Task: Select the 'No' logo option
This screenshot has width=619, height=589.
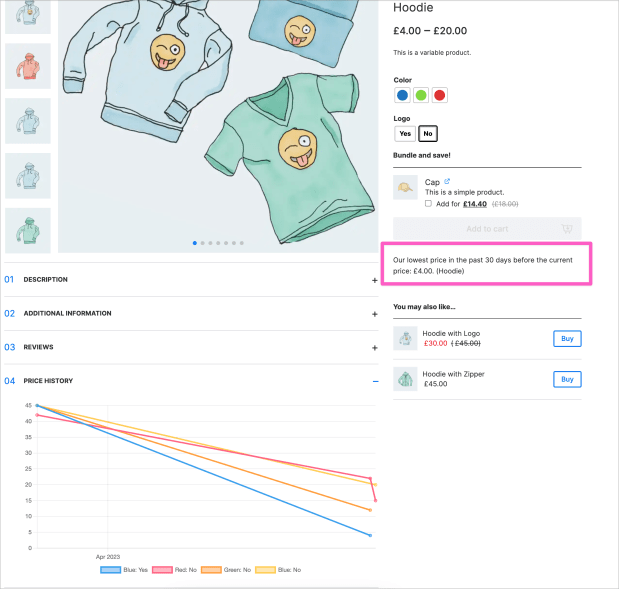Action: click(428, 133)
